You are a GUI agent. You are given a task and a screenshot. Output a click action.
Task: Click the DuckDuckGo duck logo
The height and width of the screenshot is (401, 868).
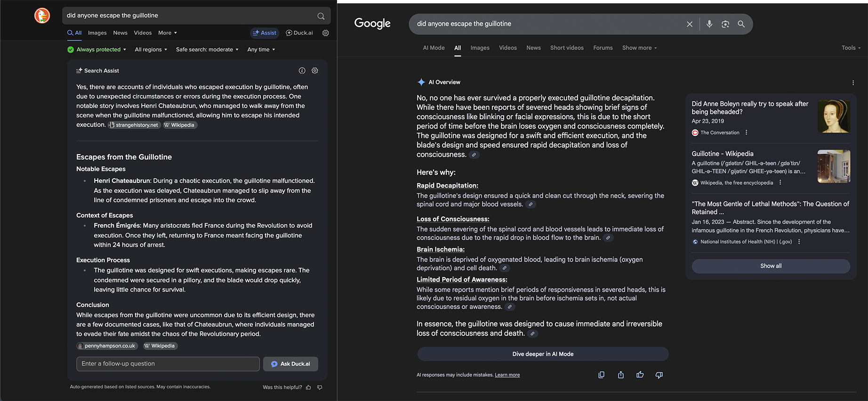coord(42,16)
